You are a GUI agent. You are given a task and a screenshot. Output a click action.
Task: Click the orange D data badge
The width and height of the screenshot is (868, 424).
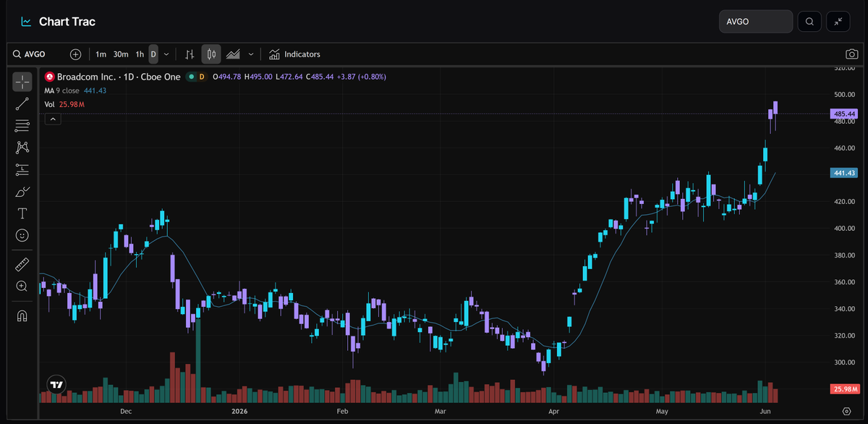[202, 77]
